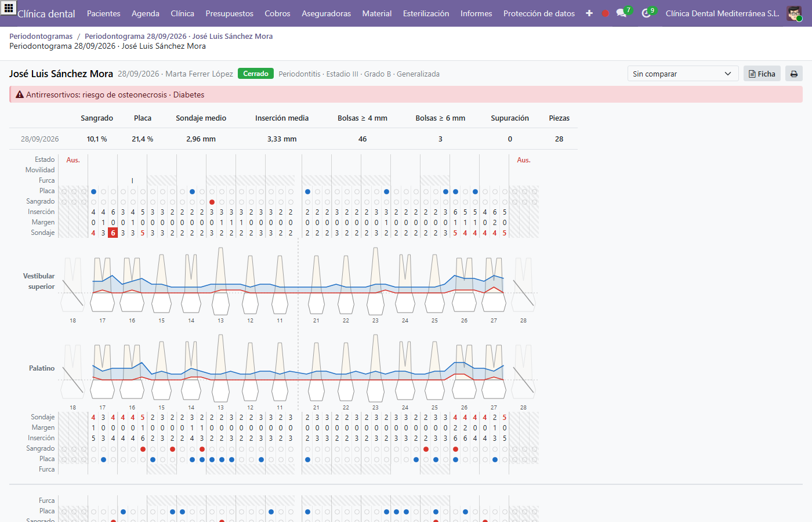Print the periodontogram with the printer icon

coord(794,74)
